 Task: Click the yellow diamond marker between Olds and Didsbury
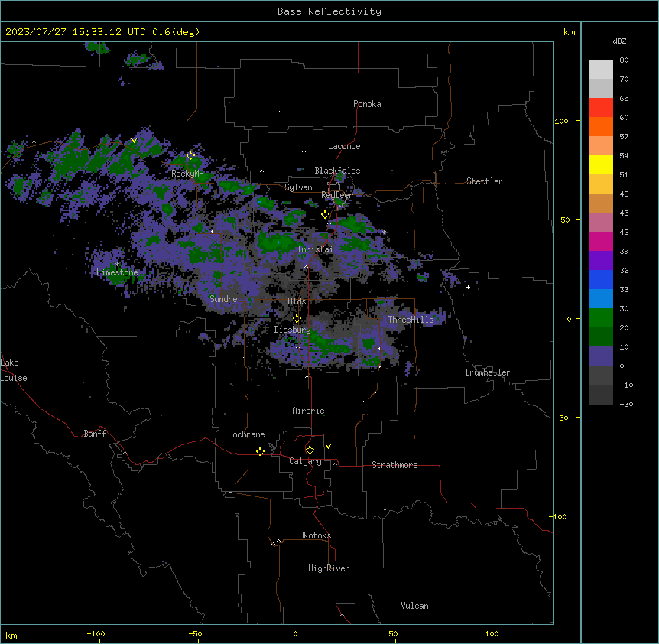[x=297, y=319]
